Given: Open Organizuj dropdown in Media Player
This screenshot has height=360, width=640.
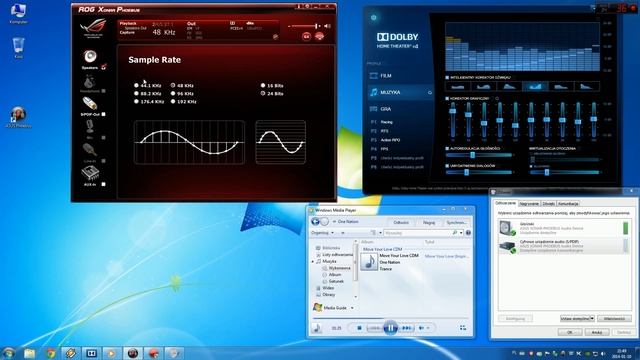Looking at the screenshot, I should click(322, 233).
